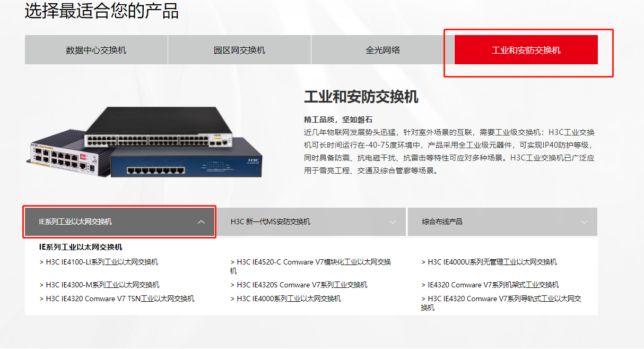Expand the H3C 新一代MS安防交换机 section
Screen dimensions: 644x349
311,222
